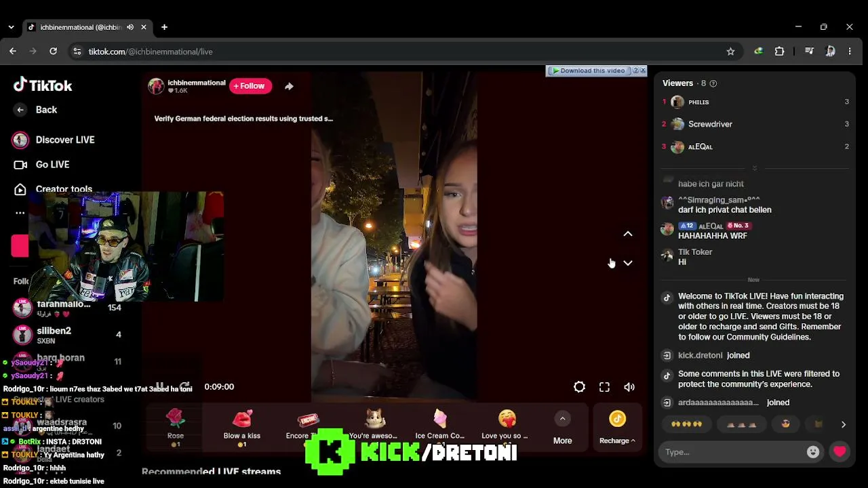868x488 pixels.
Task: Open the Chrome three-dot menu
Action: pyautogui.click(x=850, y=52)
